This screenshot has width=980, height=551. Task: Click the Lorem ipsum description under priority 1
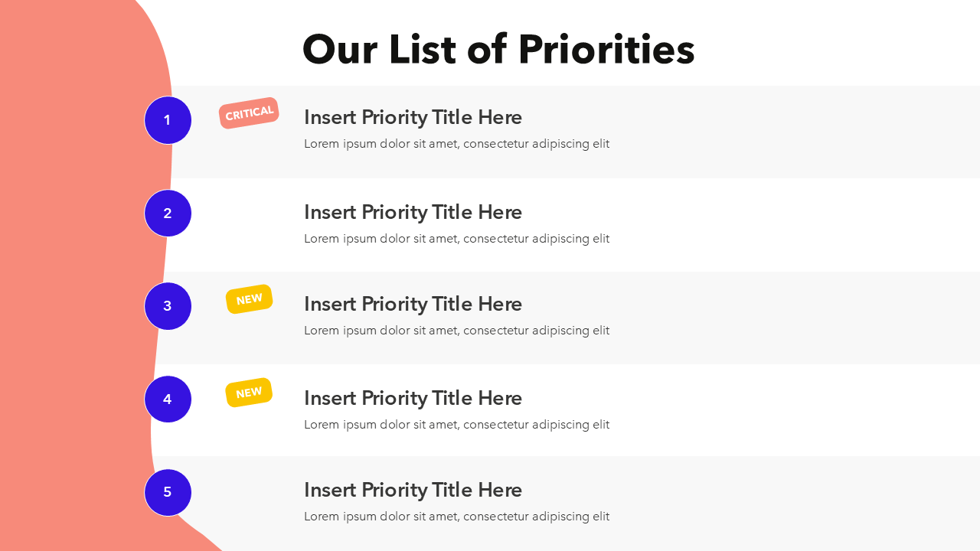(456, 144)
